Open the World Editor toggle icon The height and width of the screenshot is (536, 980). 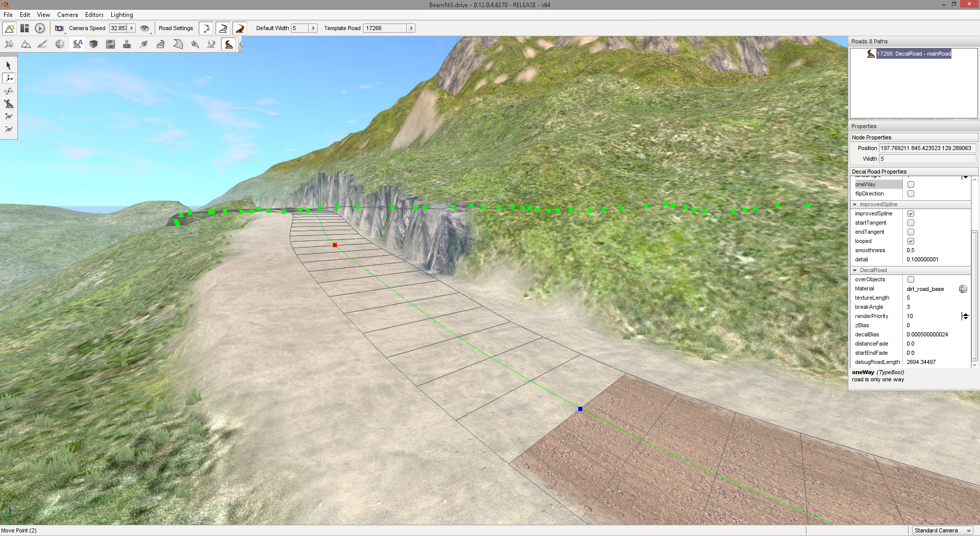click(x=10, y=28)
